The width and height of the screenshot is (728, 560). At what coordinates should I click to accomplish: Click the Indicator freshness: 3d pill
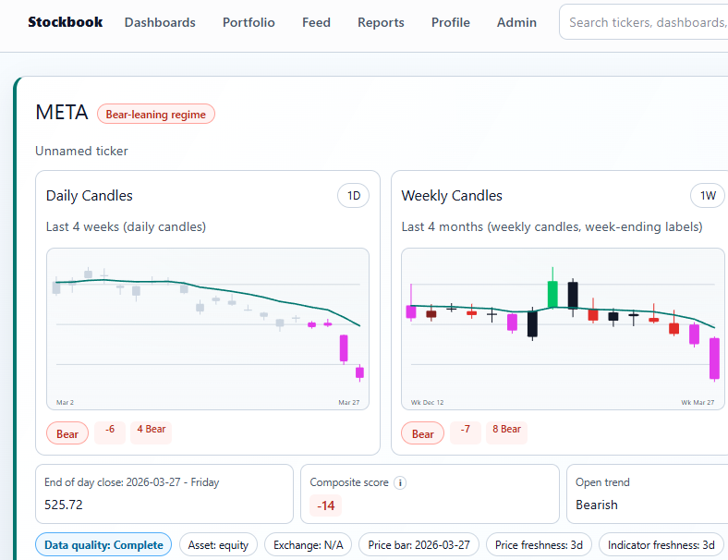coord(661,544)
